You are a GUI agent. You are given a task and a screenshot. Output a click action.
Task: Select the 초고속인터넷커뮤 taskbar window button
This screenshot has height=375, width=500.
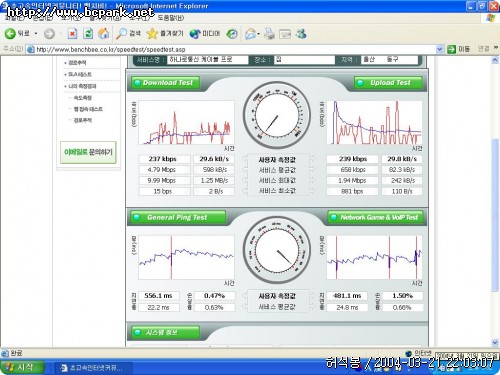point(93,368)
